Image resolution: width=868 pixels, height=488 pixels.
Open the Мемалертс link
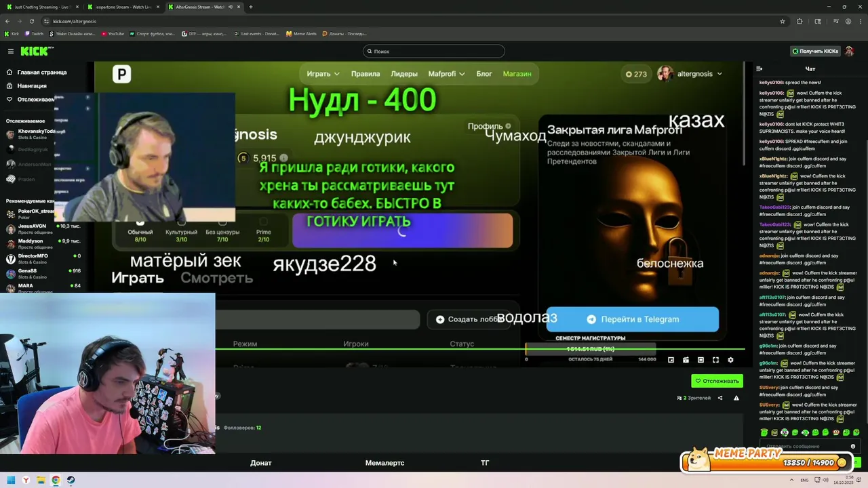click(x=384, y=463)
